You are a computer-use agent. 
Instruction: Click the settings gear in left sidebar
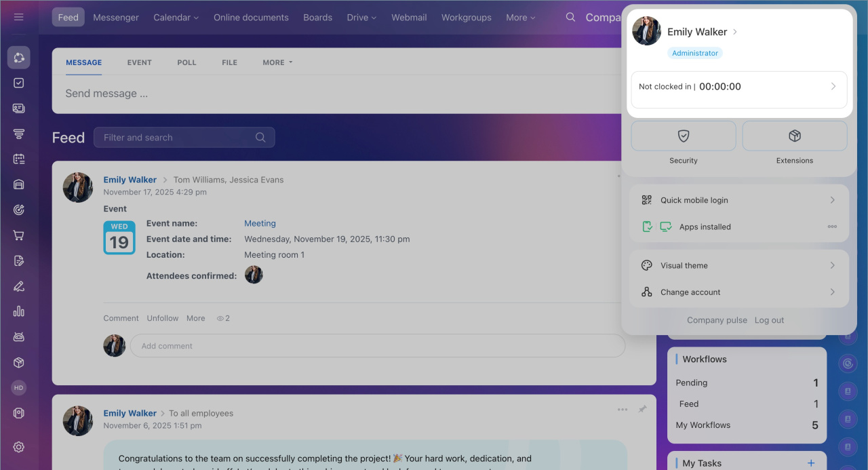[x=19, y=447]
